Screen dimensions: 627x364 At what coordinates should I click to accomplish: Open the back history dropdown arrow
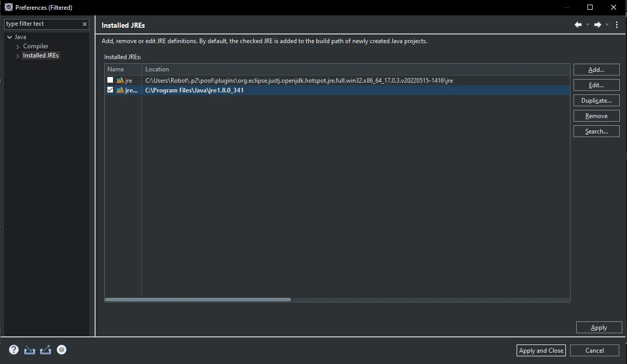[x=587, y=25]
